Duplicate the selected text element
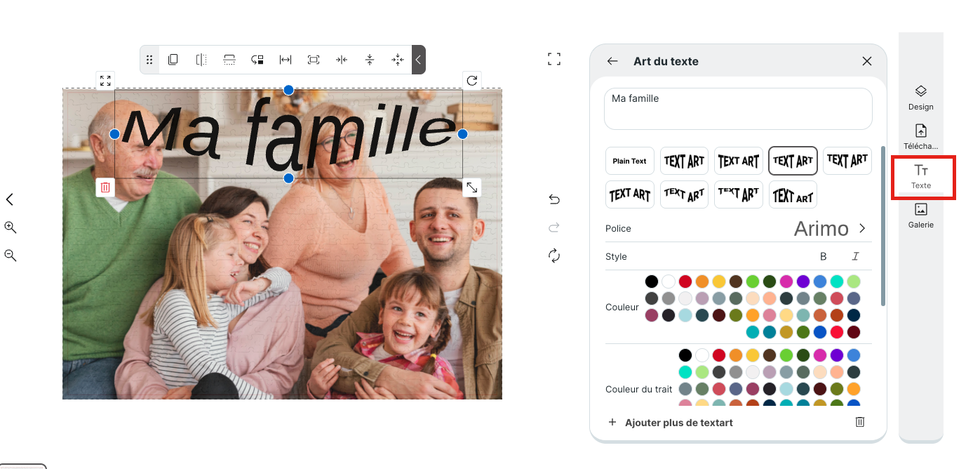This screenshot has width=980, height=469. (173, 60)
